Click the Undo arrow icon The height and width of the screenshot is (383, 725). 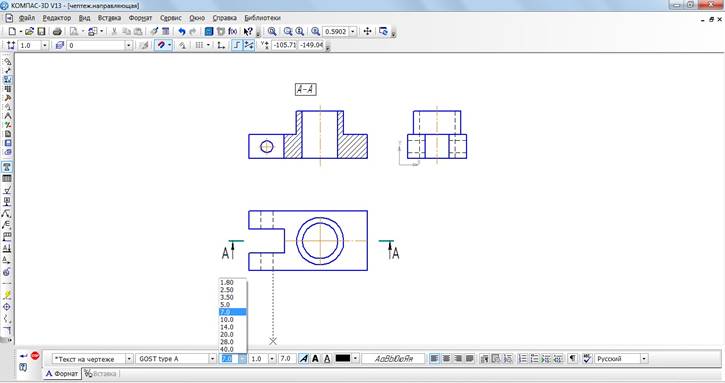(182, 31)
